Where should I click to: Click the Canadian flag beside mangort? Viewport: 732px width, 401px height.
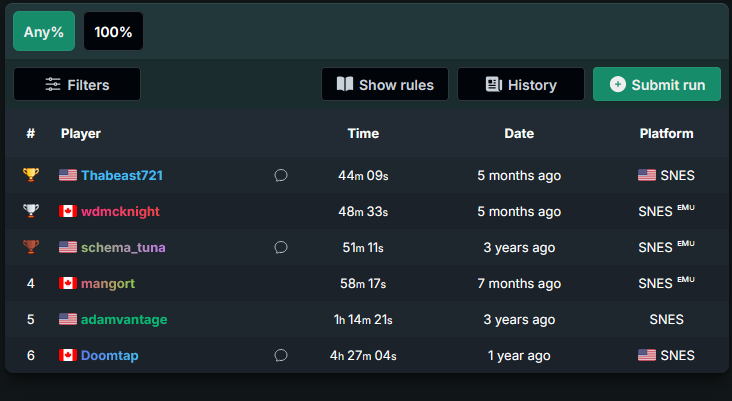[68, 283]
